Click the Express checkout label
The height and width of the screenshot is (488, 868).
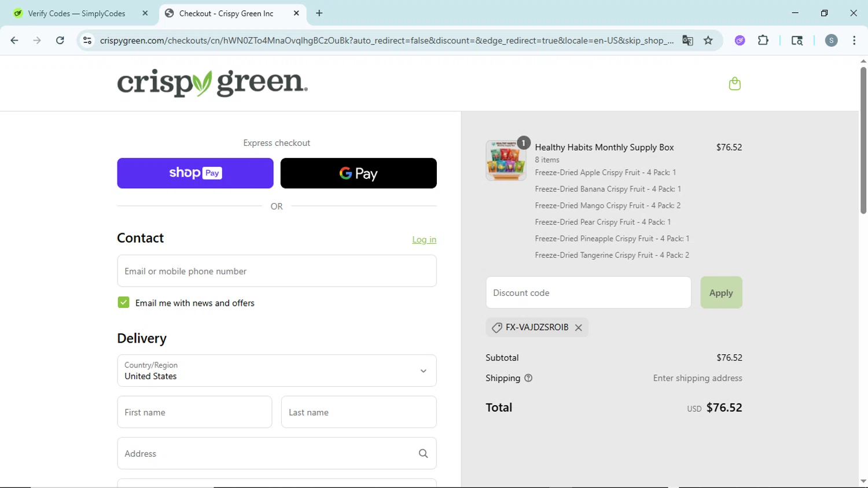point(277,143)
